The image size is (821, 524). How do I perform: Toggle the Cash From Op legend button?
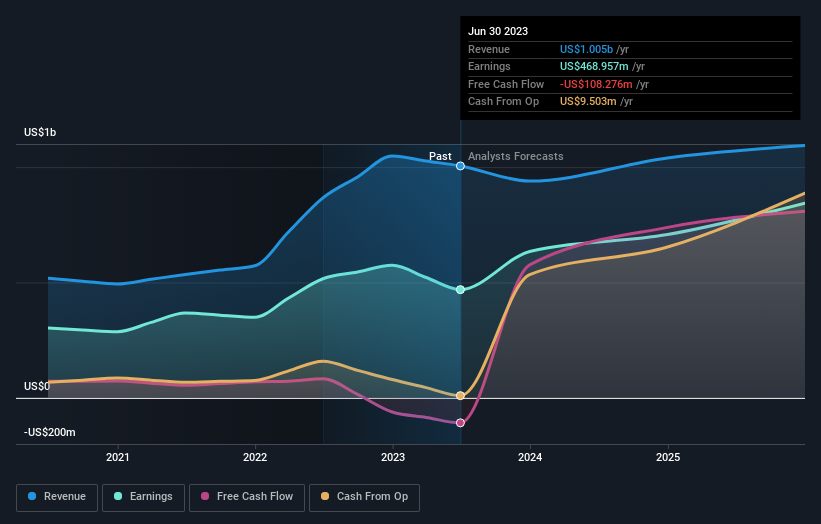click(364, 497)
